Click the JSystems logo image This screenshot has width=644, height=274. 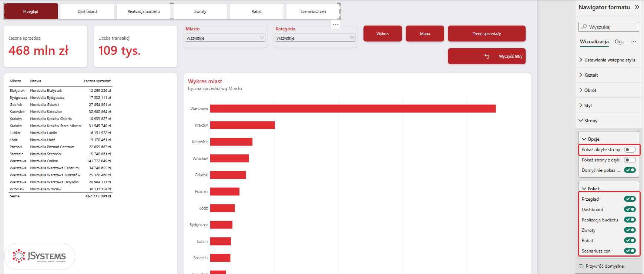[39, 256]
